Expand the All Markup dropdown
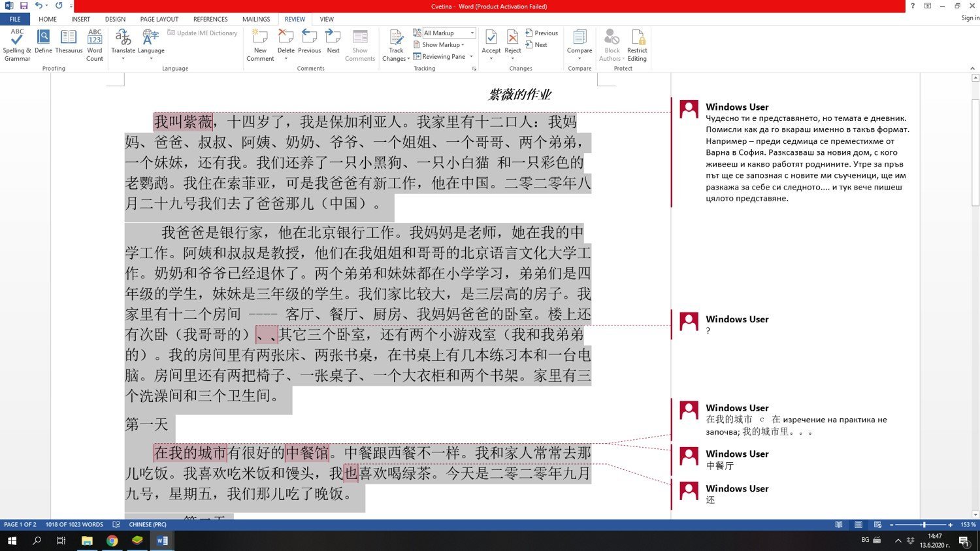The width and height of the screenshot is (980, 551). 472,33
